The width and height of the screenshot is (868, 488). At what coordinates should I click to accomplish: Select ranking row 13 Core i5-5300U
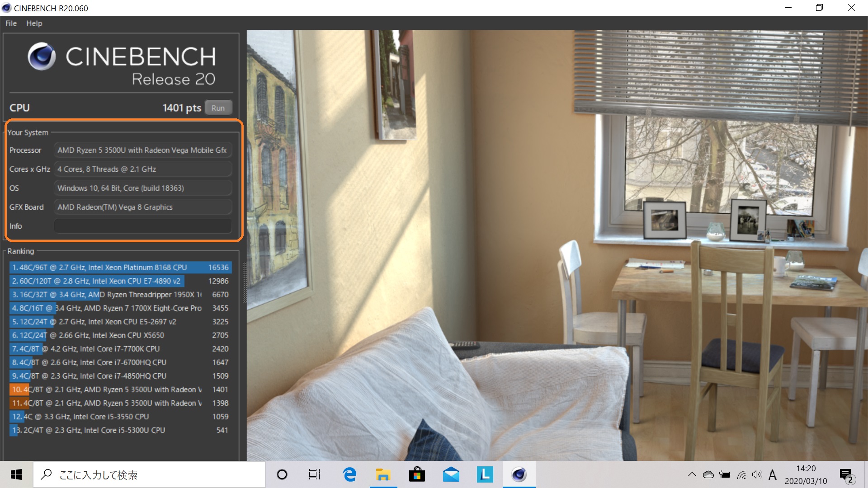[120, 430]
